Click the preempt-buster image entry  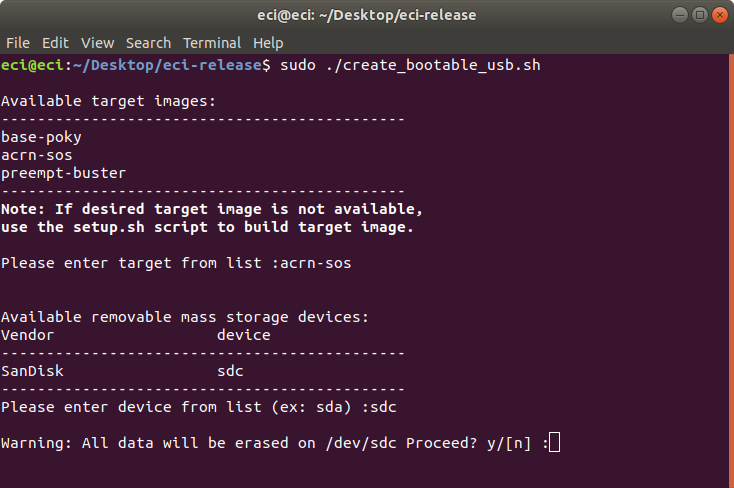[x=64, y=173]
